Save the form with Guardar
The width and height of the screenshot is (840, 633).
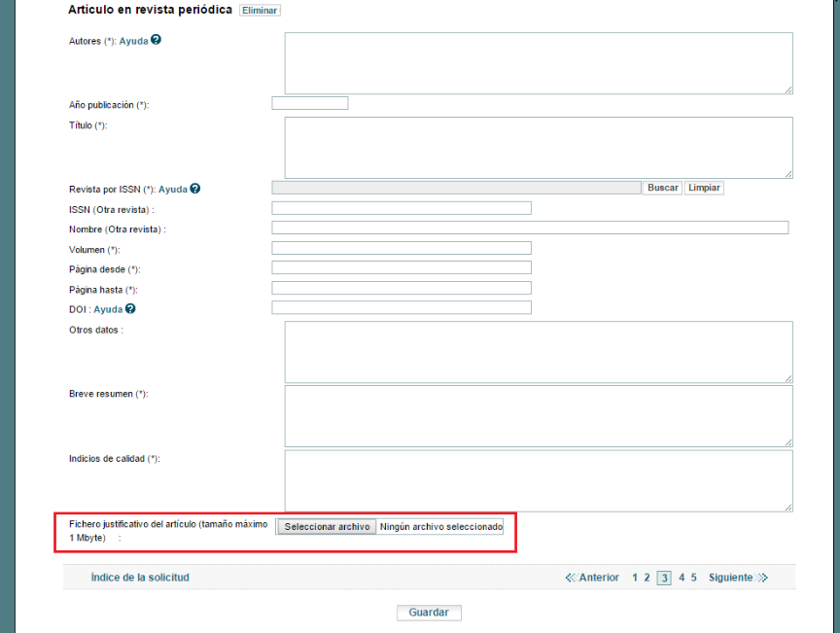coord(429,613)
